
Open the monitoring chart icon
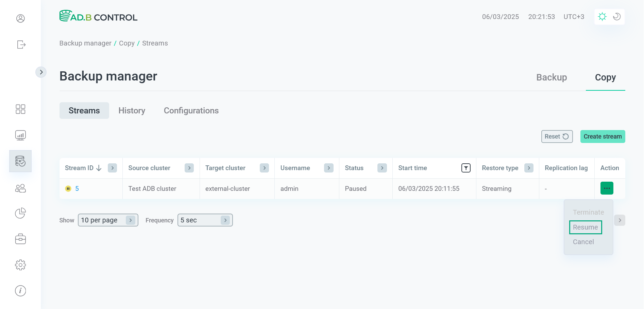click(x=20, y=135)
